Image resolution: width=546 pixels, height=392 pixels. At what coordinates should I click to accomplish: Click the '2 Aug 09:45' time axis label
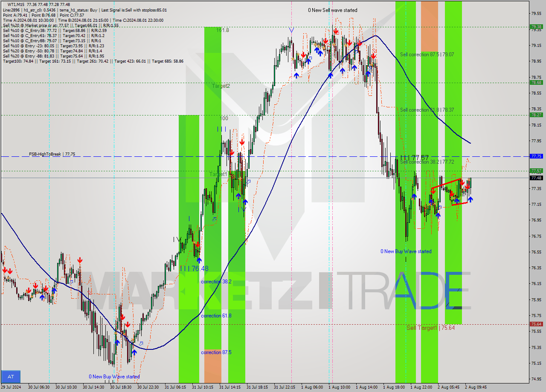(x=476, y=387)
